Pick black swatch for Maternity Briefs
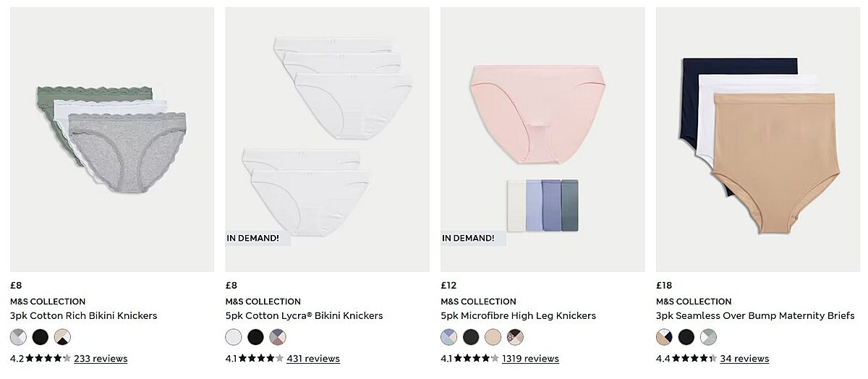This screenshot has height=379, width=868. [x=686, y=337]
